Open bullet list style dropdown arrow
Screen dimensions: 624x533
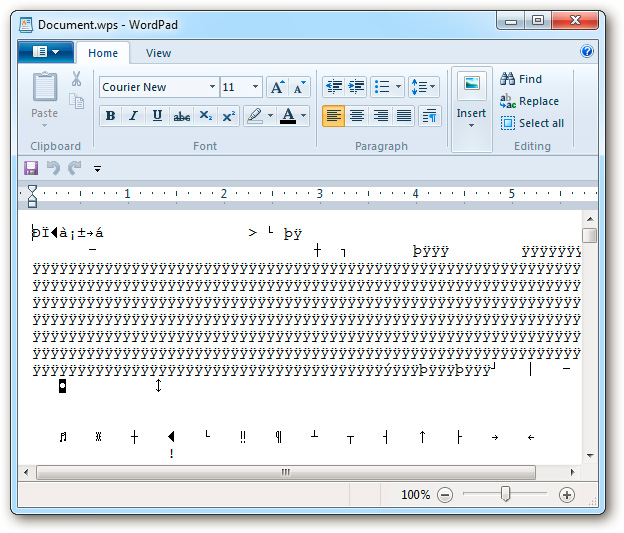pos(398,86)
